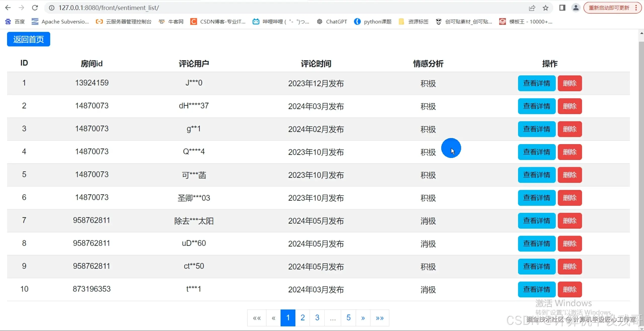Open the CSDN博客 bookmark
Screen dimensions: 644x331
[218, 22]
